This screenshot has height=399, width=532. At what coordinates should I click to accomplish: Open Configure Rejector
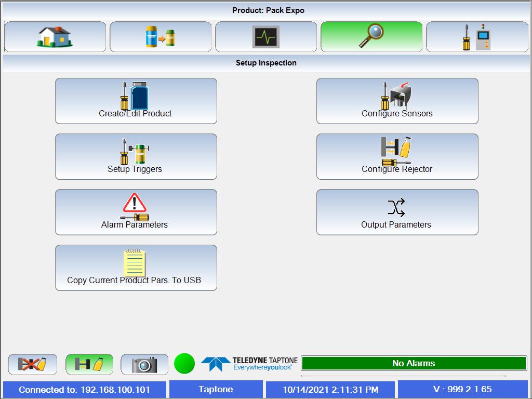[397, 156]
